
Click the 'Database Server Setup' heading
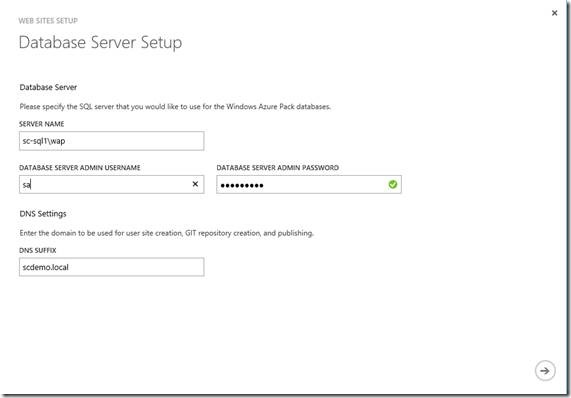click(x=100, y=43)
